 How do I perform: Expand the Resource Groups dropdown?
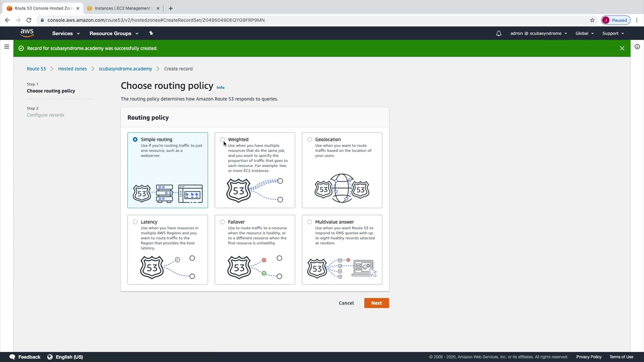(x=114, y=33)
